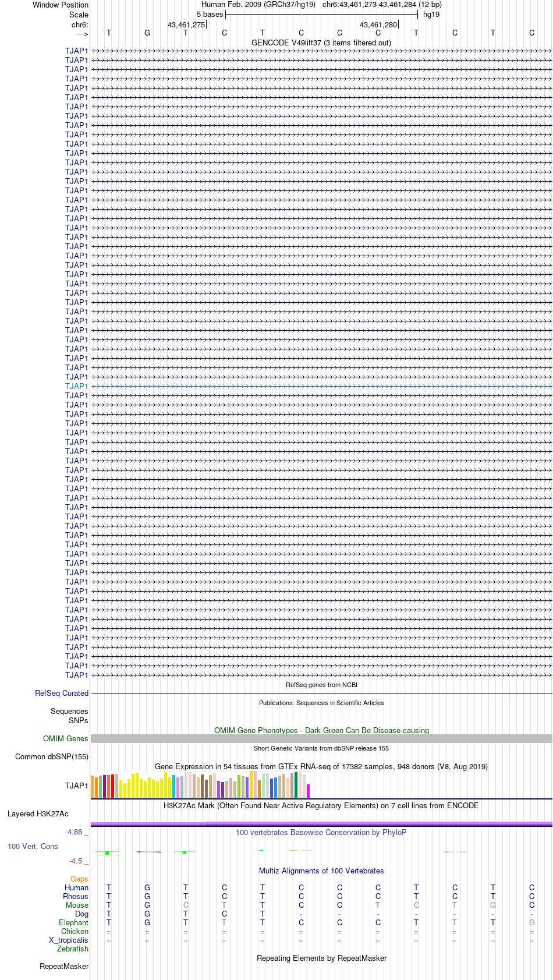Click the TJAP1 label beside GTEx chart
The height and width of the screenshot is (980, 553).
tap(77, 786)
